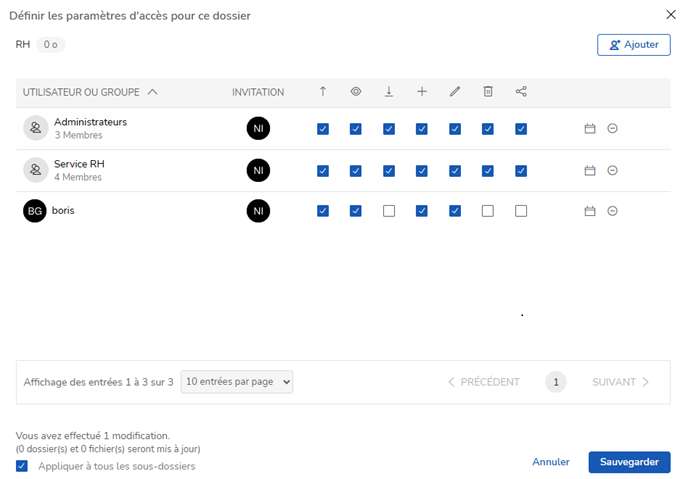Click the download permission header icon
This screenshot has width=683, height=479.
389,91
